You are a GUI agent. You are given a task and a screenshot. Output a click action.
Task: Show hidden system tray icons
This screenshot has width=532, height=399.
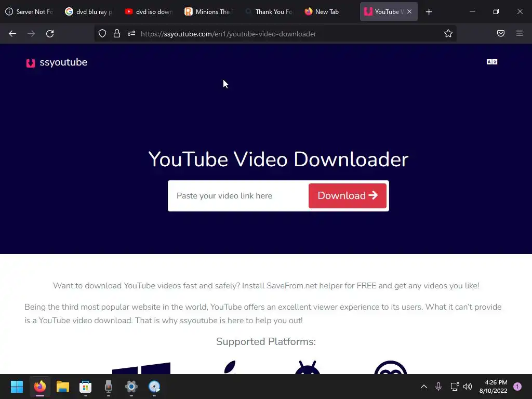[x=424, y=387]
